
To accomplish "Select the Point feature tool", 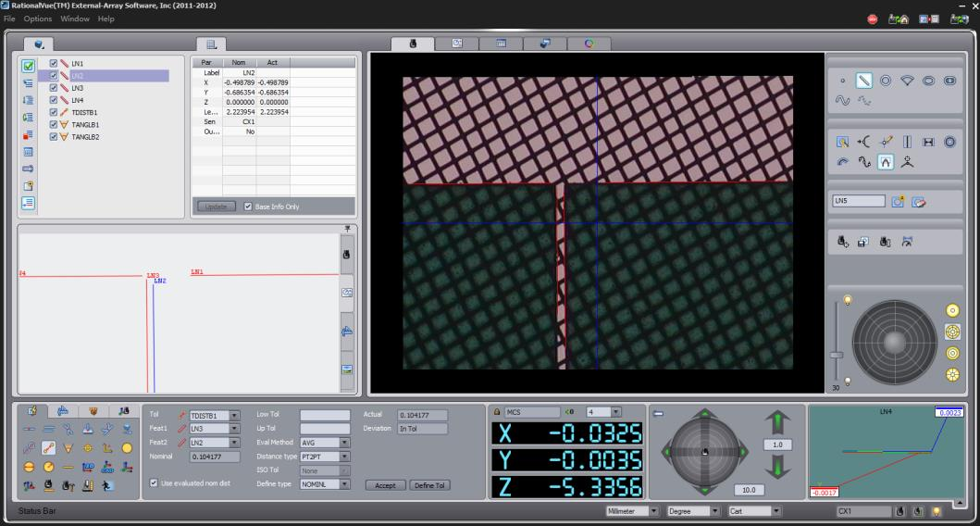I will click(842, 81).
